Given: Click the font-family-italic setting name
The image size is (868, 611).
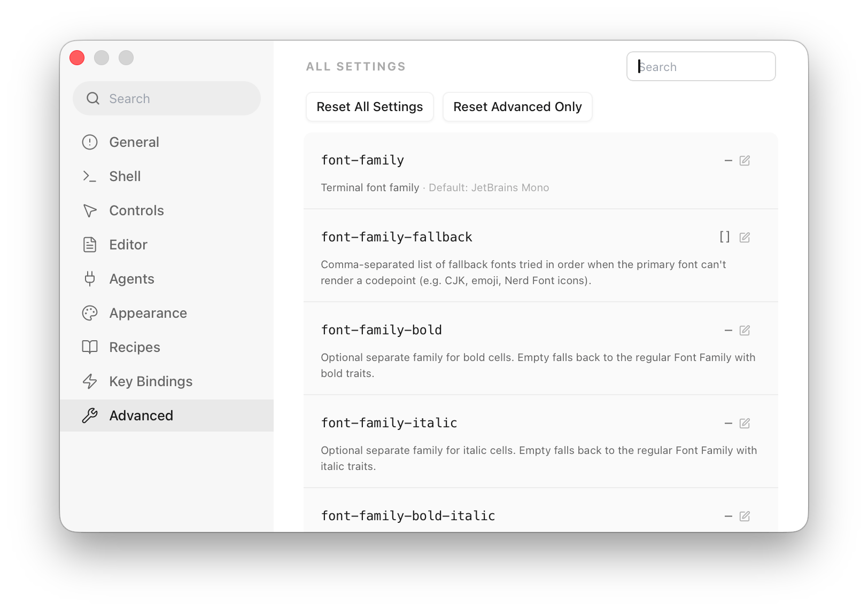Looking at the screenshot, I should coord(389,423).
